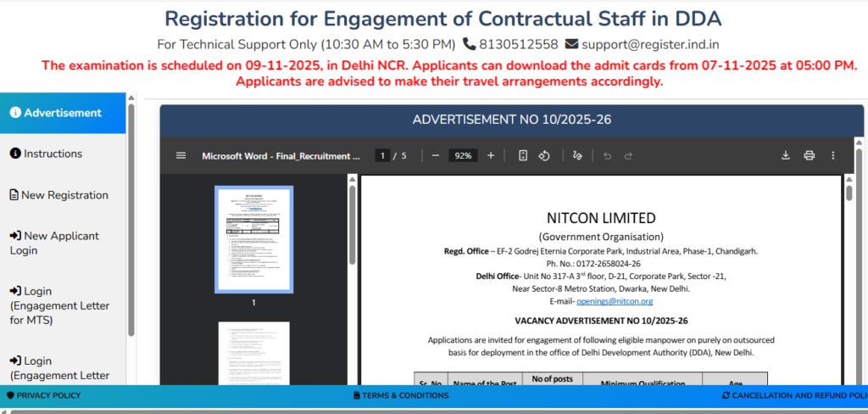Open the Cancellation and Refund Policy link
Viewport: 868px width, 414px height.
[x=795, y=395]
